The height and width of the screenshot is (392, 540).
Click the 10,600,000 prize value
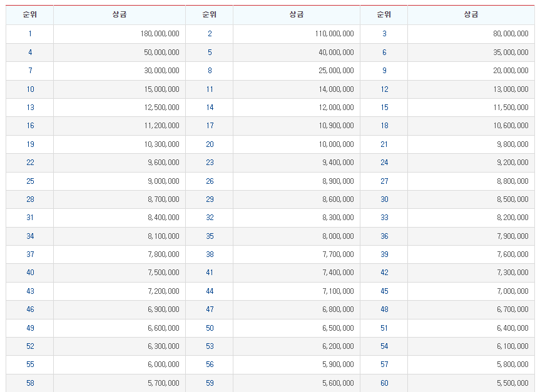[x=511, y=126]
